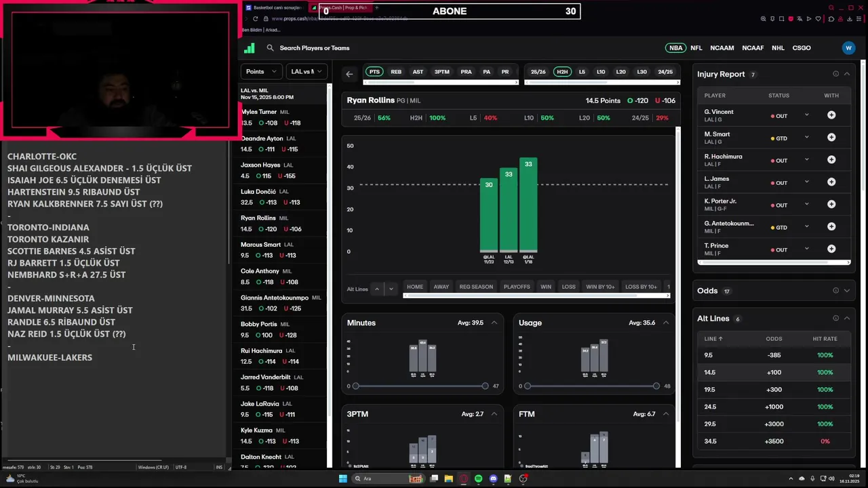Open Discord from the taskbar
The width and height of the screenshot is (868, 488).
(493, 479)
